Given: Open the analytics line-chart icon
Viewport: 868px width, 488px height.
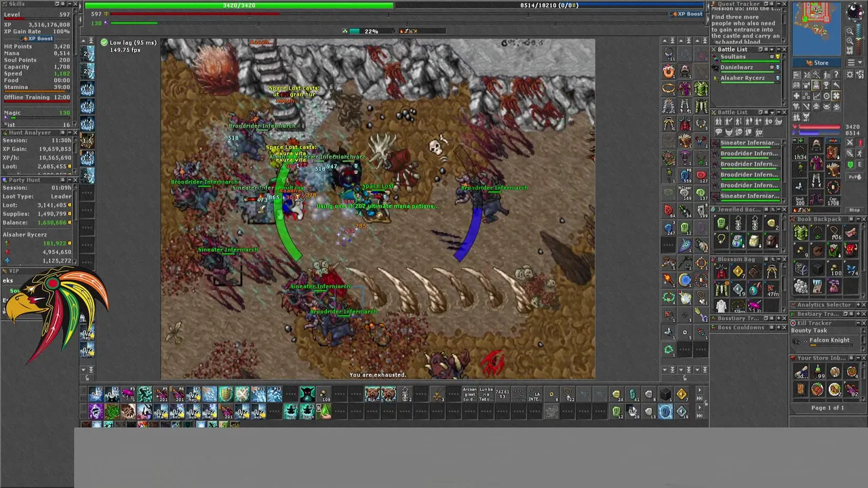Looking at the screenshot, I should click(x=816, y=96).
